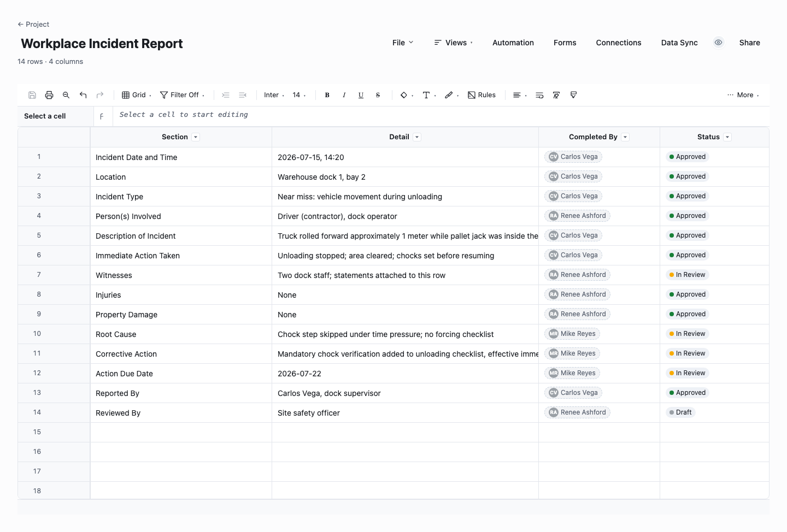Click the back arrow to Project
This screenshot has height=532, width=787.
pos(20,24)
